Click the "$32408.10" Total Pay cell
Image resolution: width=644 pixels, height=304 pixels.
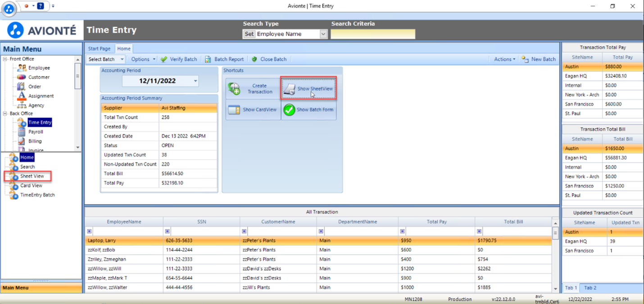623,76
